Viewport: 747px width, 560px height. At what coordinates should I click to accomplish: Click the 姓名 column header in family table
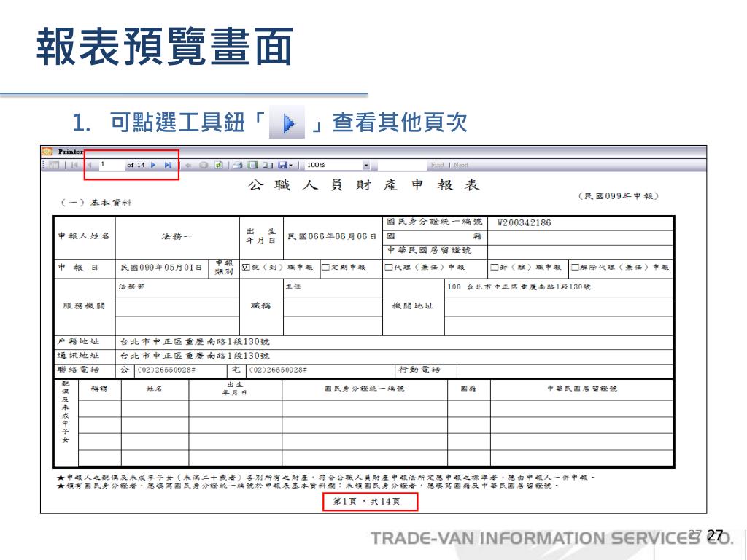point(155,389)
